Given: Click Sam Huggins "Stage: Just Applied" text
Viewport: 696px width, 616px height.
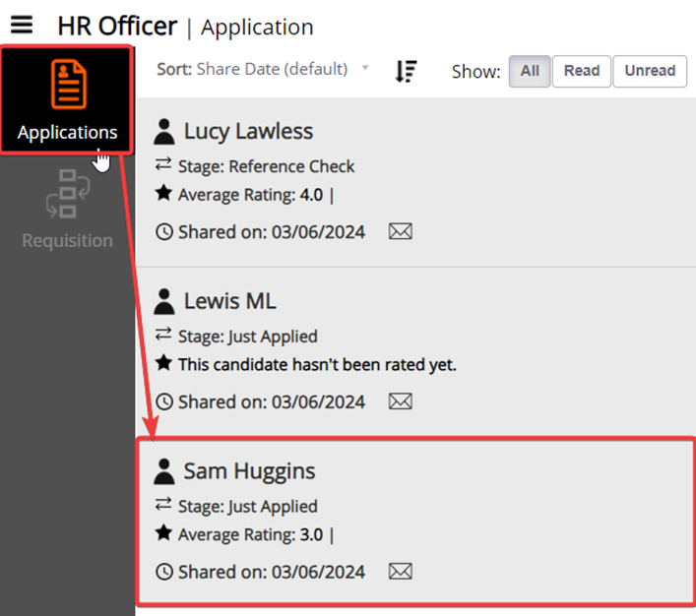Looking at the screenshot, I should [x=248, y=507].
